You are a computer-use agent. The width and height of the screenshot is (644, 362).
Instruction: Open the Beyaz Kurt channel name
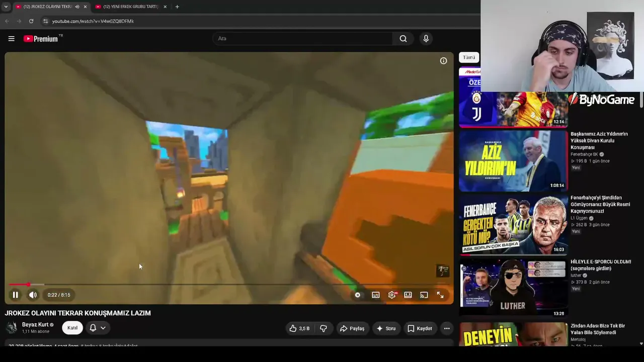tap(35, 325)
